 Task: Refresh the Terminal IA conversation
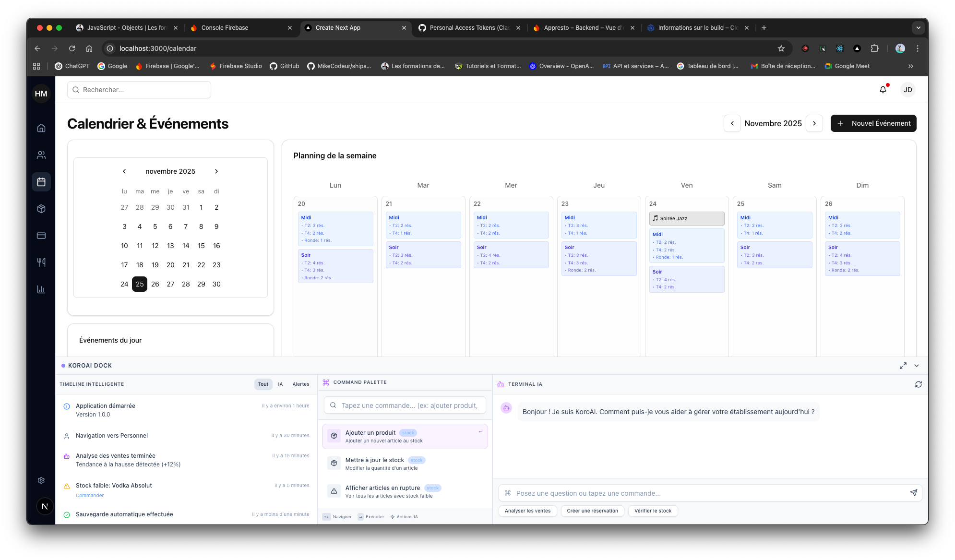918,384
